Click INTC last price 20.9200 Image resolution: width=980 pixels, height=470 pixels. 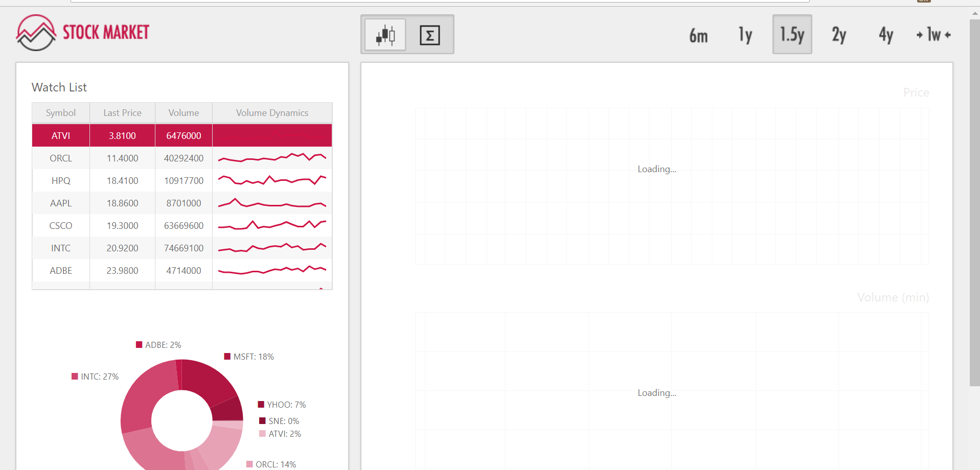coord(122,248)
